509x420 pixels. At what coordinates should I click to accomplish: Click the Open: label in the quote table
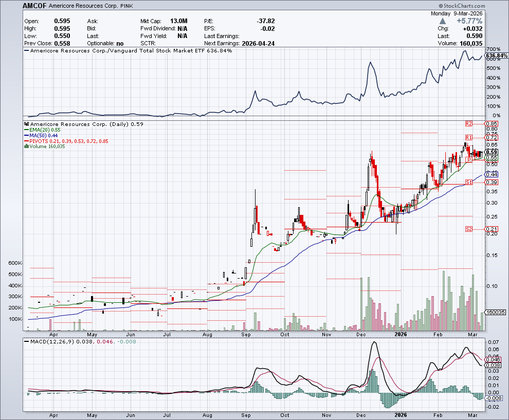pyautogui.click(x=31, y=21)
